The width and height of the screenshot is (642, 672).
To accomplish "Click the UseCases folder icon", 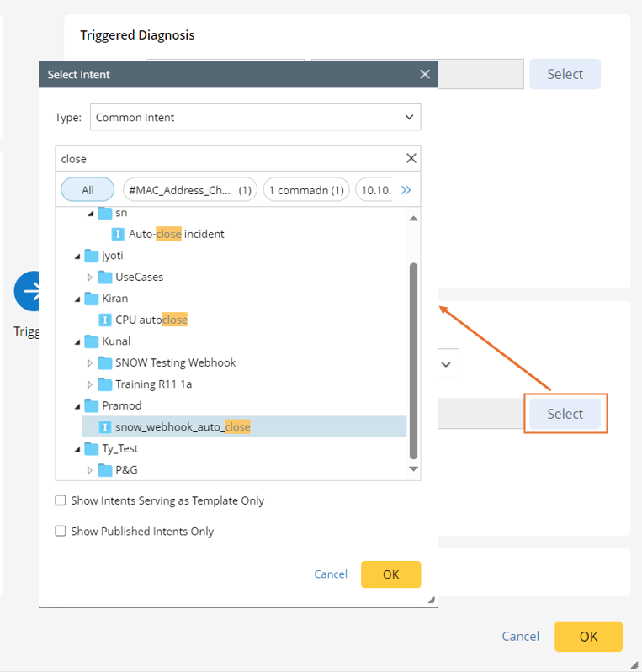I will coord(105,277).
